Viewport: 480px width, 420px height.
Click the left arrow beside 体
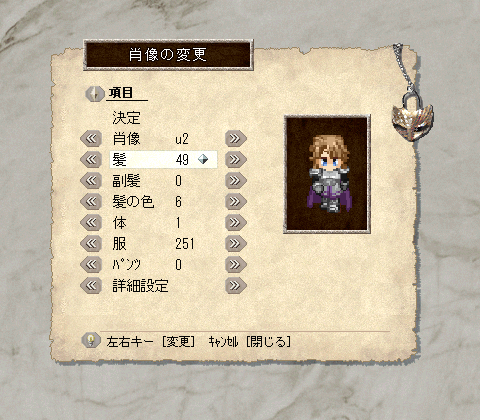91,223
